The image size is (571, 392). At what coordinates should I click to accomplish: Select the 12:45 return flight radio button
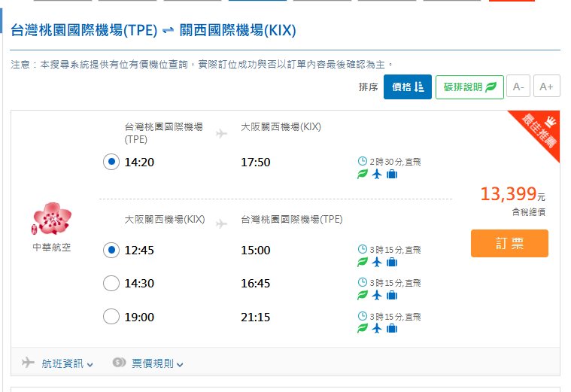tap(111, 250)
